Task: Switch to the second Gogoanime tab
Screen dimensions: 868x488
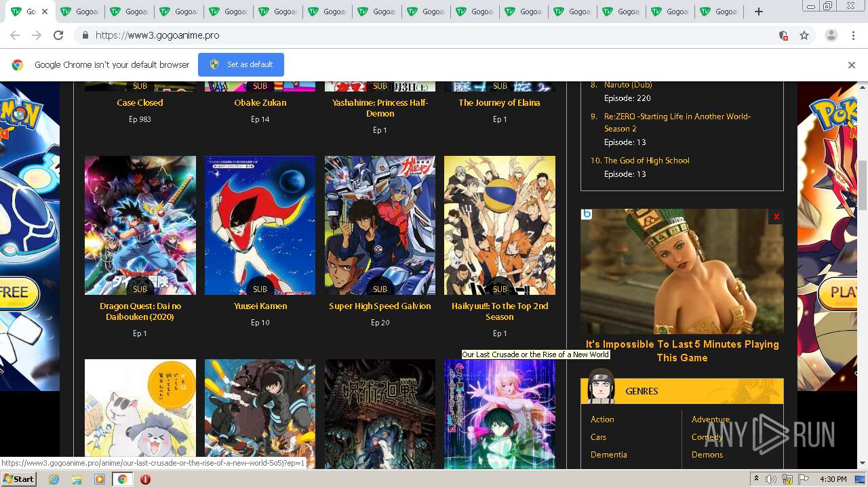Action: (x=80, y=12)
